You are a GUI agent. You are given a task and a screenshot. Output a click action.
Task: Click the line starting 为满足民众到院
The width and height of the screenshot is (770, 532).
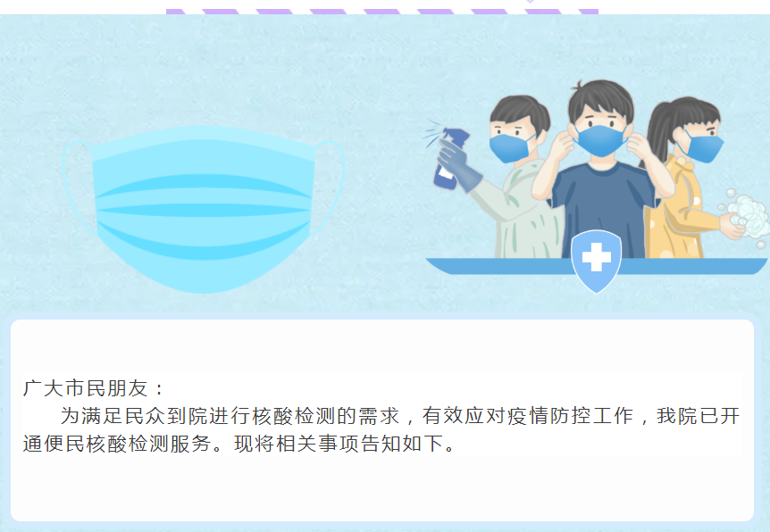pos(400,416)
